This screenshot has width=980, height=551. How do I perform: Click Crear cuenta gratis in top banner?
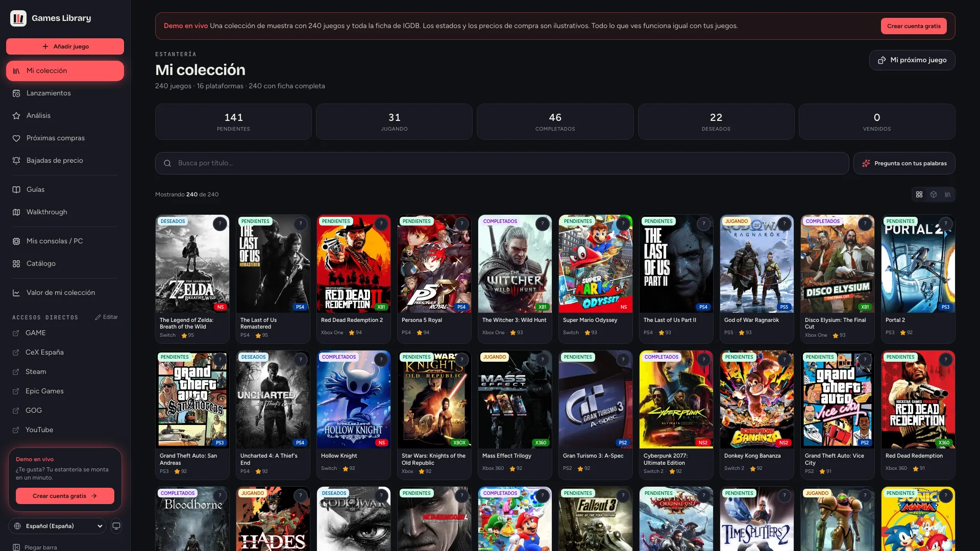click(914, 26)
